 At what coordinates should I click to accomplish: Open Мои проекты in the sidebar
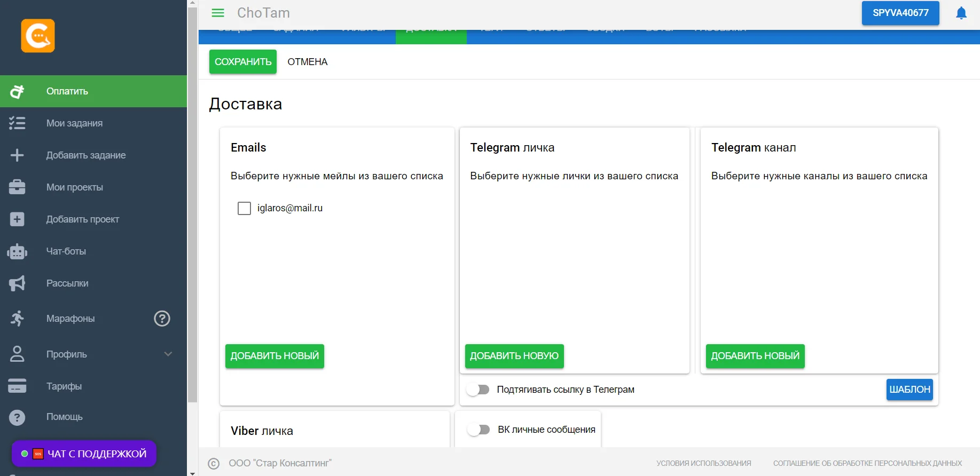(x=75, y=187)
